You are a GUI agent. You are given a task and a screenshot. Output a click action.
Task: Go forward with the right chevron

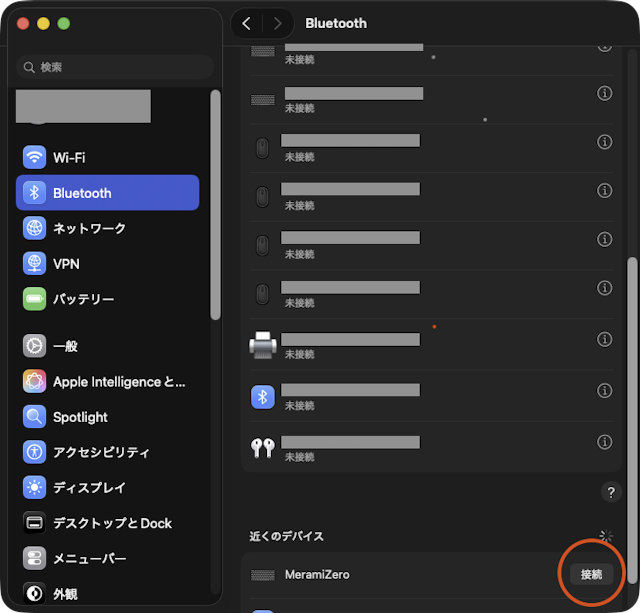(x=278, y=24)
